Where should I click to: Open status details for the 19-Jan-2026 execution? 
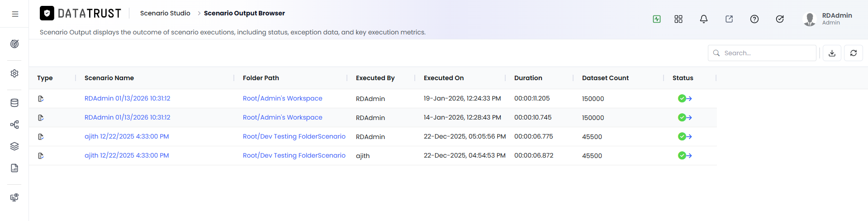(685, 98)
